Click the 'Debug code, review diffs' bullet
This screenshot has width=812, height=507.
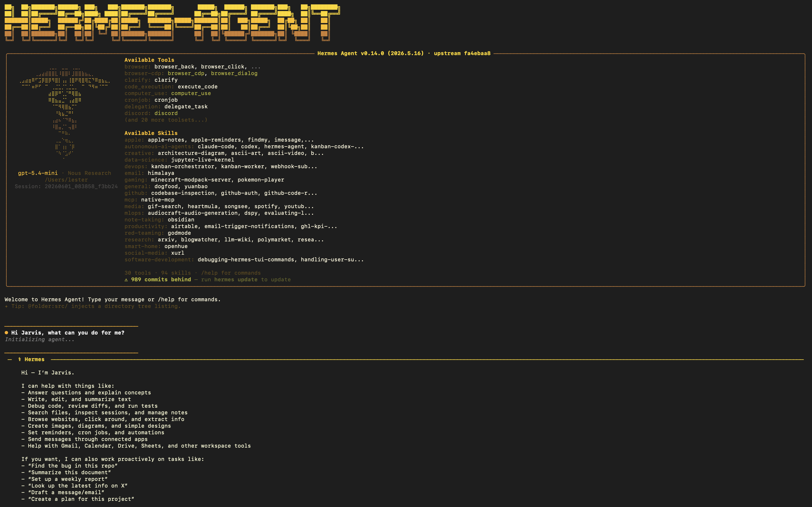(89, 406)
